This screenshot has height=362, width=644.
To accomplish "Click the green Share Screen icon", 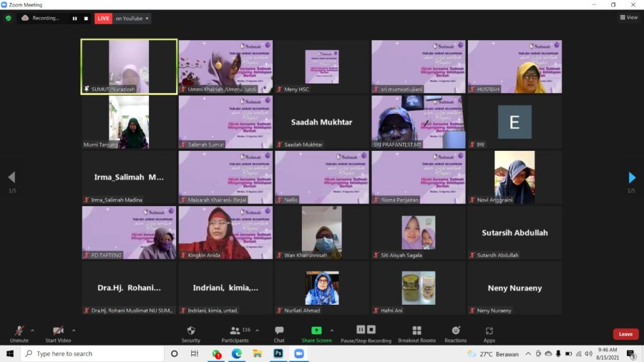I will [316, 331].
